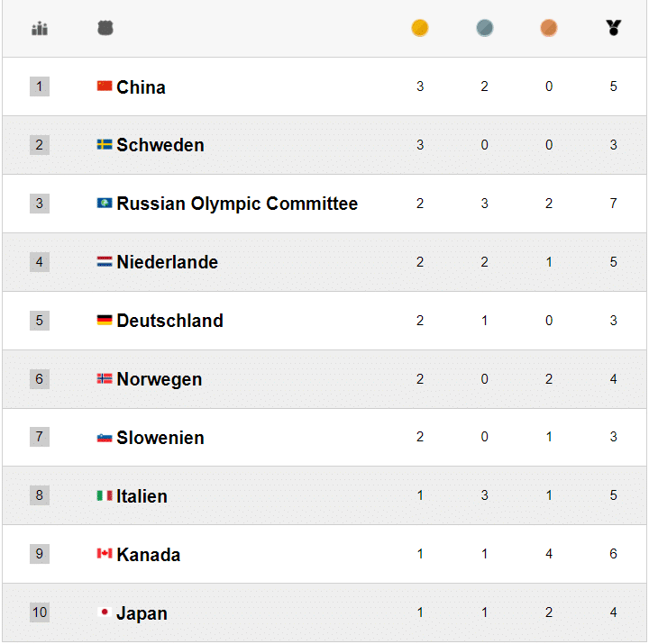The image size is (649, 644).
Task: Click the rank 10 badge
Action: pos(39,612)
